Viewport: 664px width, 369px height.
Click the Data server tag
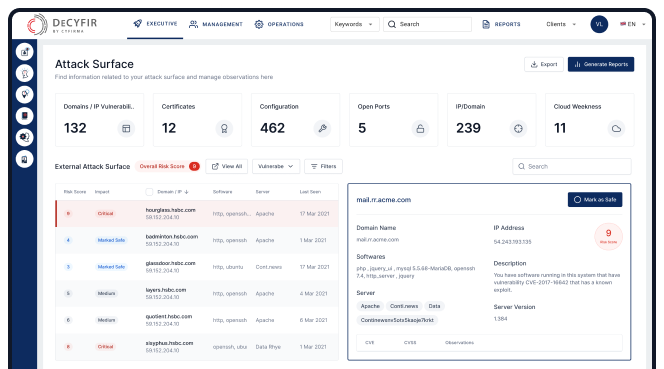(434, 306)
